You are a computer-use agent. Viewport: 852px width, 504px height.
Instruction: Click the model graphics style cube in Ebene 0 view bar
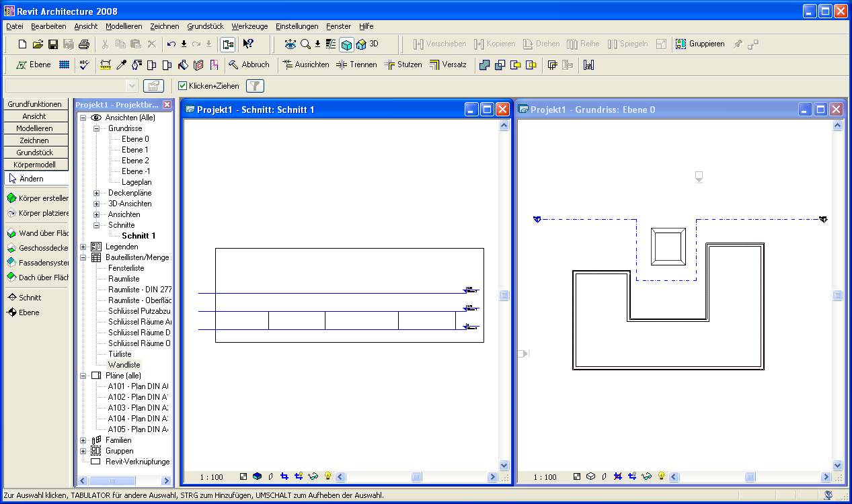(590, 476)
